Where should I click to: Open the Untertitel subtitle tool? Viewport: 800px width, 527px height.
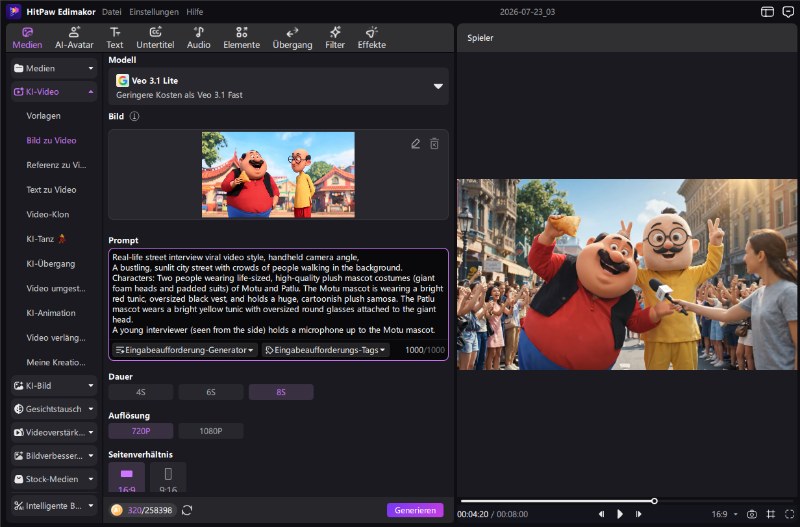click(x=155, y=38)
